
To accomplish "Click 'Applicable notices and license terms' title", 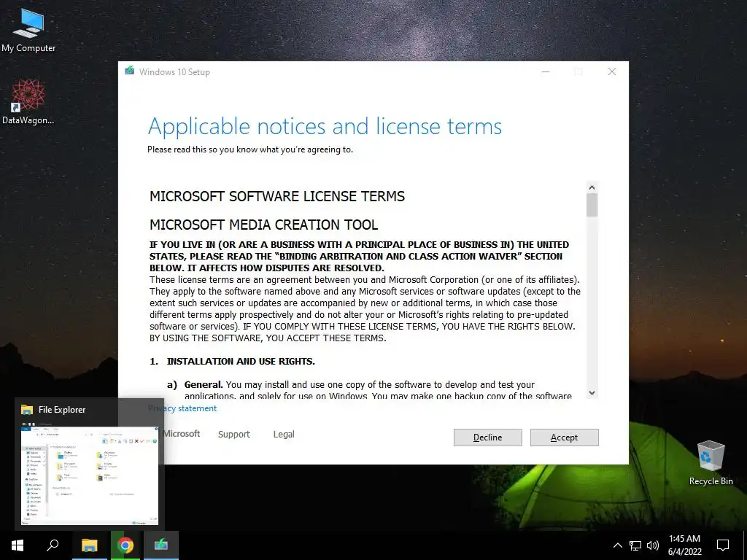I will [x=325, y=127].
